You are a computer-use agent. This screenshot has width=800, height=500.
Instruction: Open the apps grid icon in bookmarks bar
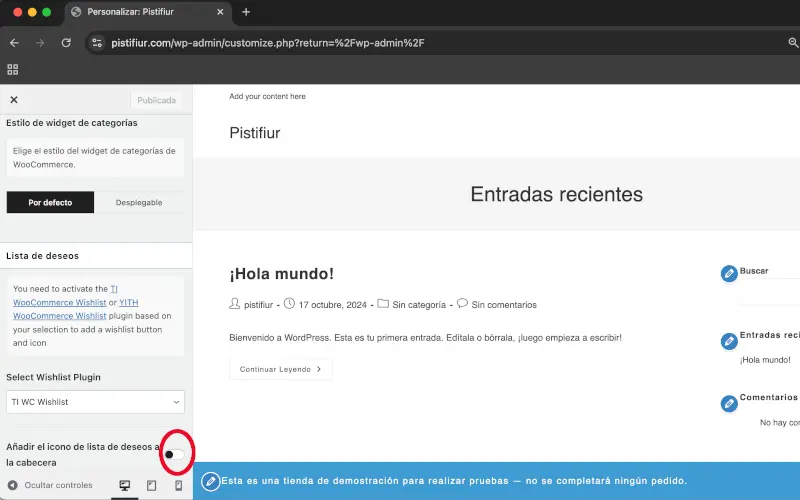click(x=13, y=69)
